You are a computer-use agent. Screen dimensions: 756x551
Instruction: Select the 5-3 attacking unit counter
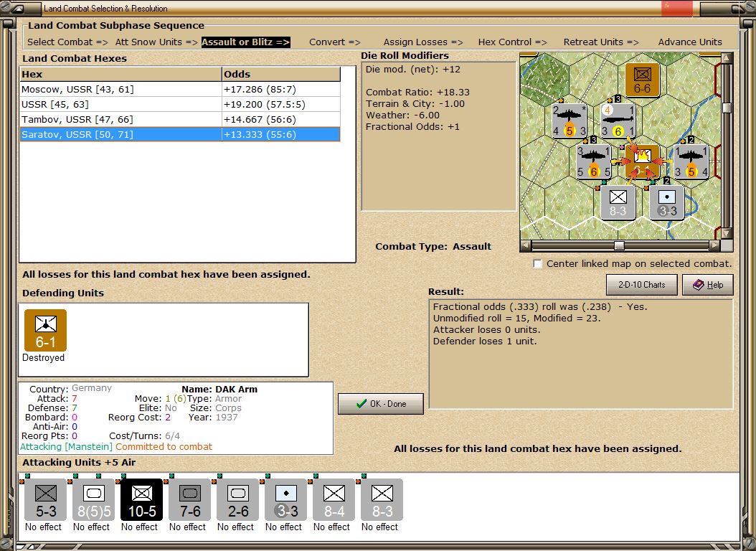coord(46,500)
